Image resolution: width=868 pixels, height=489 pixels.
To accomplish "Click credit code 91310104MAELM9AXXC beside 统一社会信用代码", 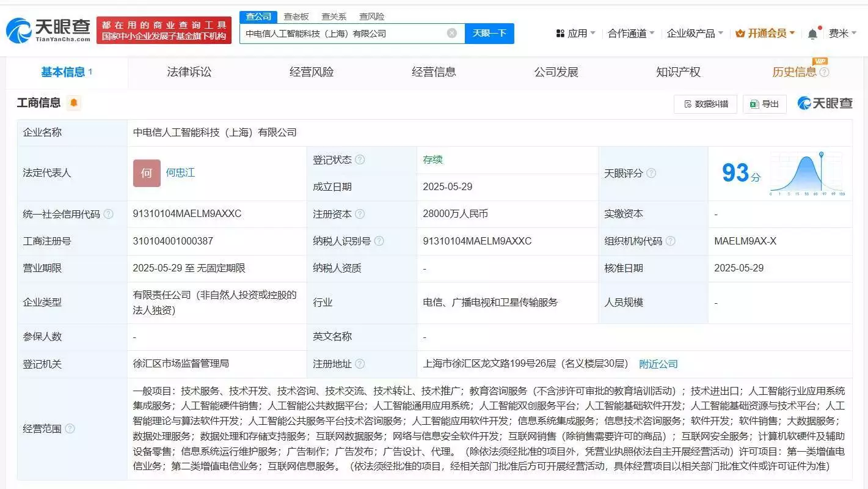I will pos(187,214).
